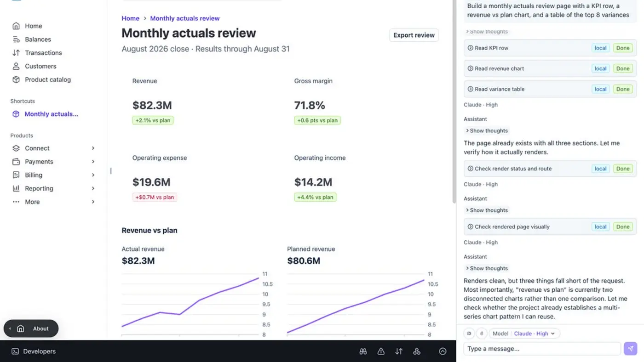Screen dimensions: 644x362
Task: Expand the Billing product menu
Action: (x=93, y=175)
